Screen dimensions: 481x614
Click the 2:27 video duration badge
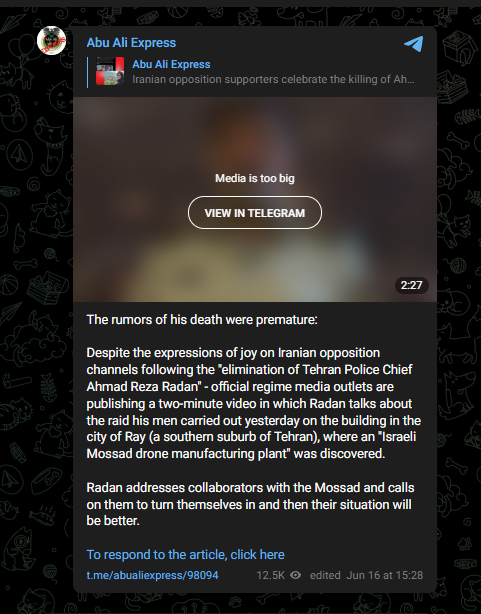pyautogui.click(x=411, y=285)
